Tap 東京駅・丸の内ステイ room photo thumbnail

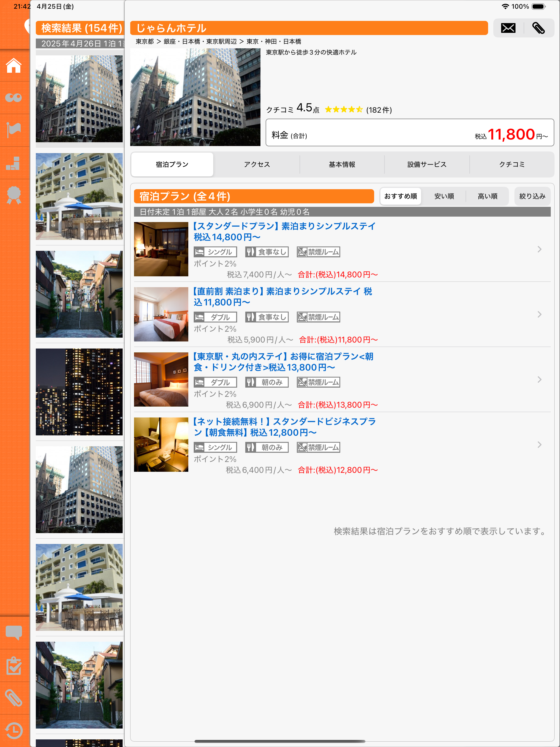(x=161, y=379)
